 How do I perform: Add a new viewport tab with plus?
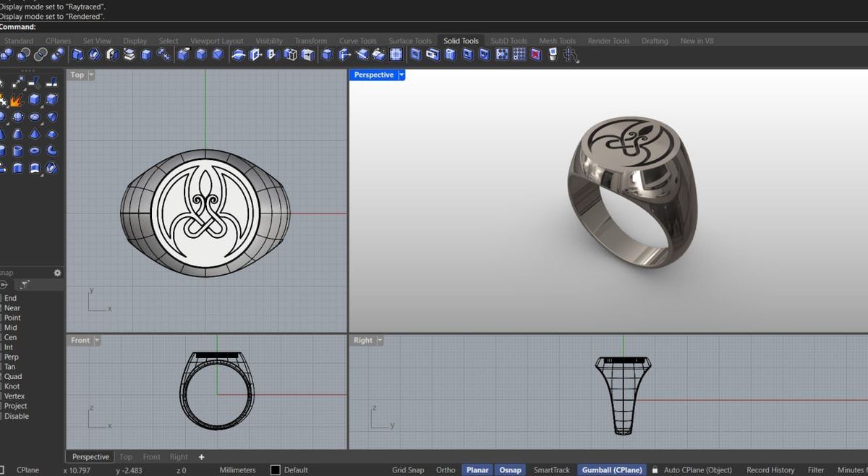click(202, 457)
